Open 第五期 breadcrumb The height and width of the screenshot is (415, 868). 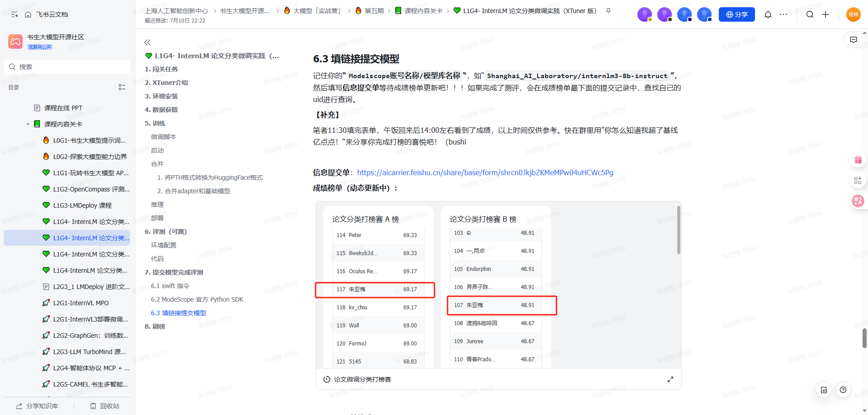point(369,11)
